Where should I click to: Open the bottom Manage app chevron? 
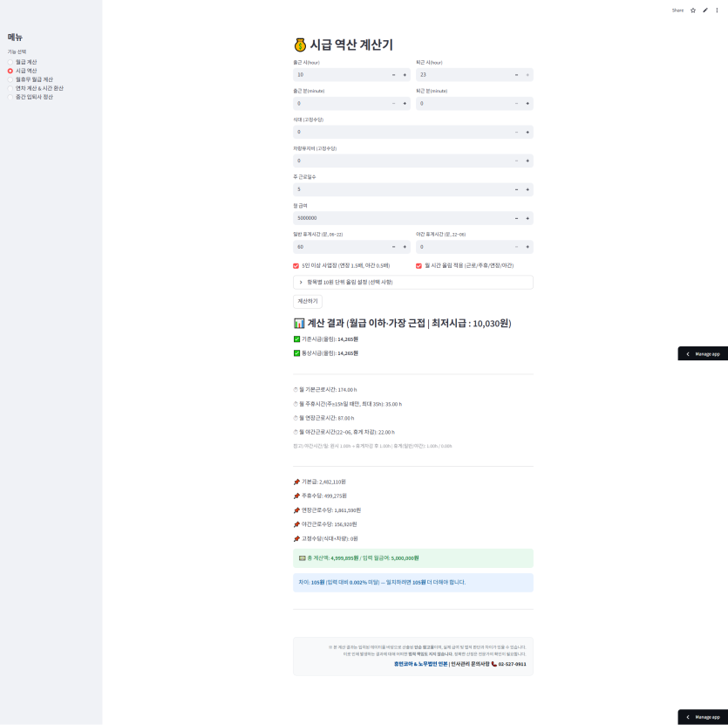687,717
